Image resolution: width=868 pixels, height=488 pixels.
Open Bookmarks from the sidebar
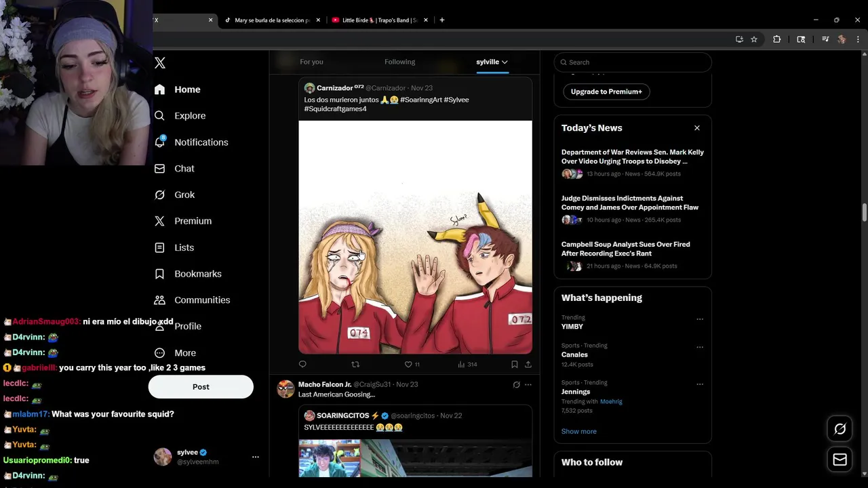[188, 274]
